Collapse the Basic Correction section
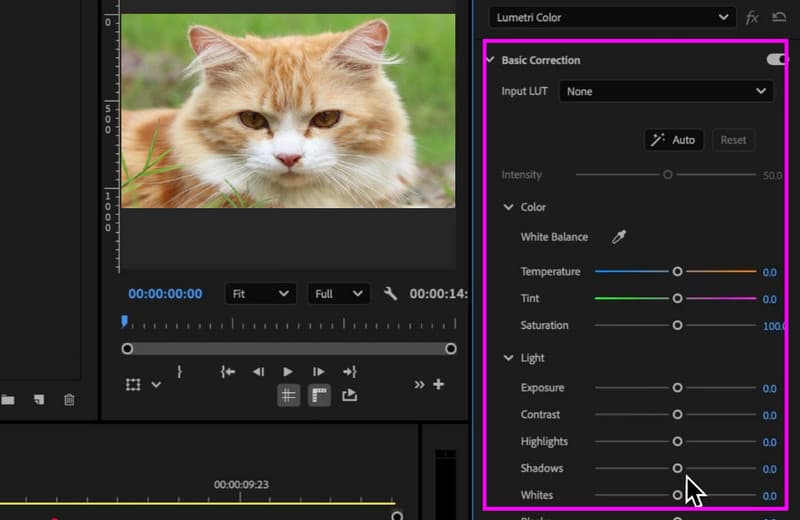 (x=490, y=60)
